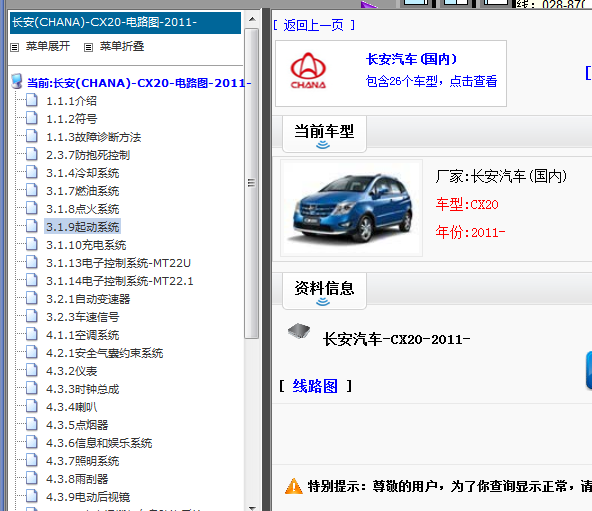Screen dimensions: 592x511
Task: Open 1.1.3故障诊断方法 in the tree
Action: [x=93, y=137]
